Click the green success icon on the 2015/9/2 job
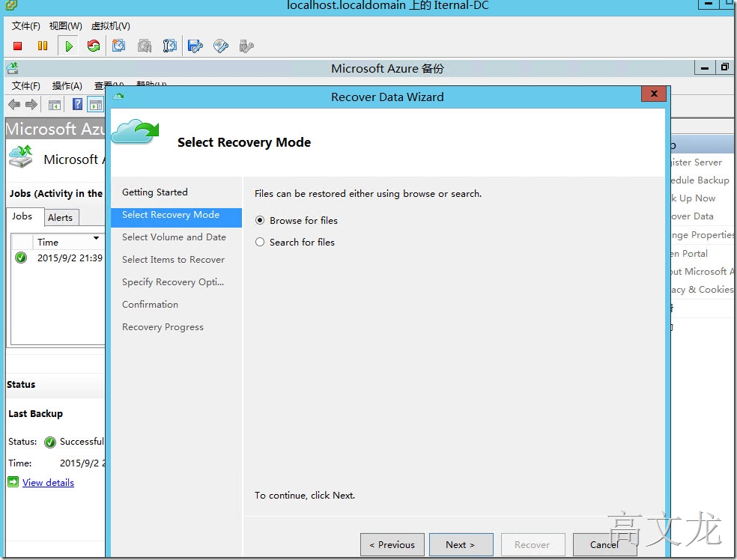The image size is (737, 560). pyautogui.click(x=21, y=258)
